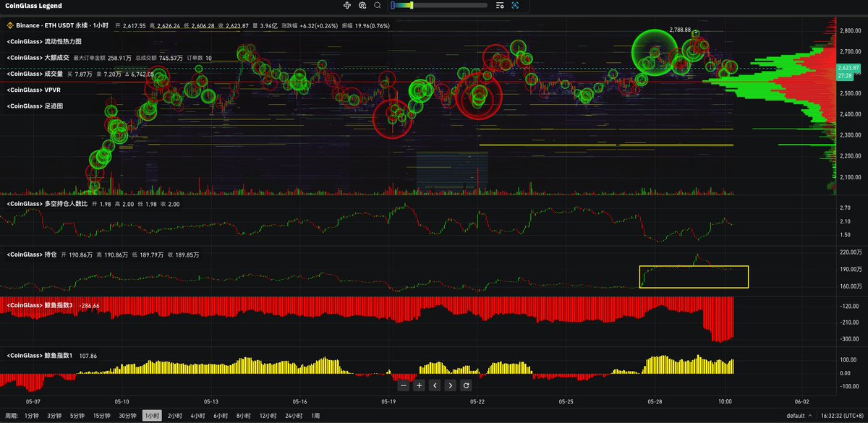Move chart right with the forward arrow
This screenshot has height=423, width=868.
click(450, 385)
